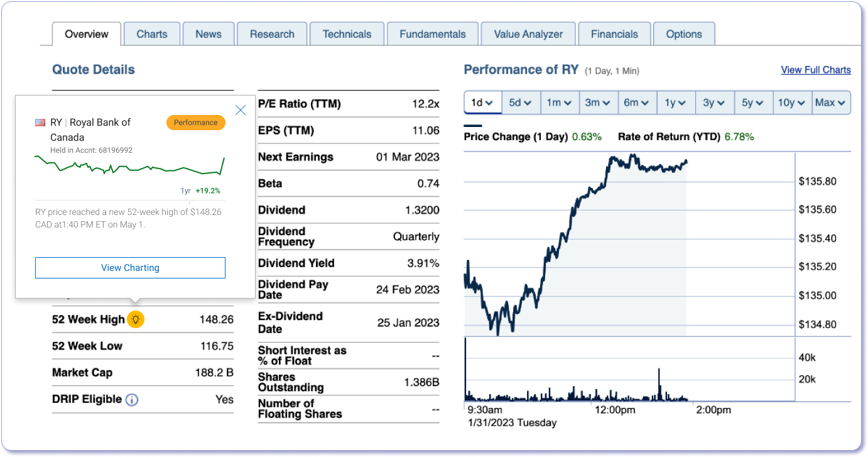
Task: Click the 52 Week Low value 116.75
Action: (x=217, y=346)
